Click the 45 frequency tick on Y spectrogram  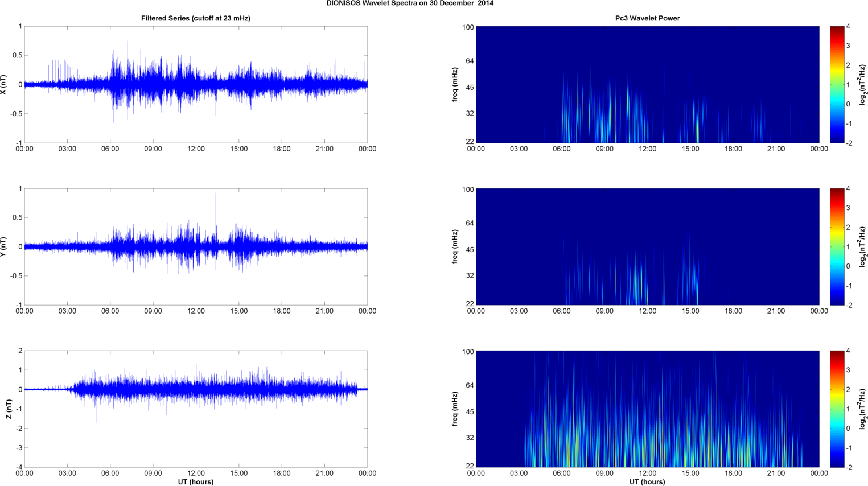point(470,250)
